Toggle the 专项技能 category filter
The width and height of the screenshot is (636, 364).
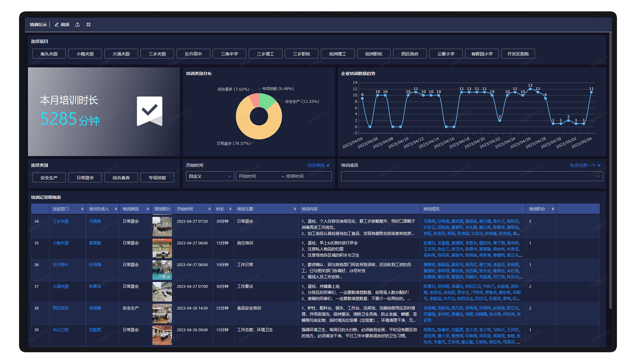(x=157, y=178)
